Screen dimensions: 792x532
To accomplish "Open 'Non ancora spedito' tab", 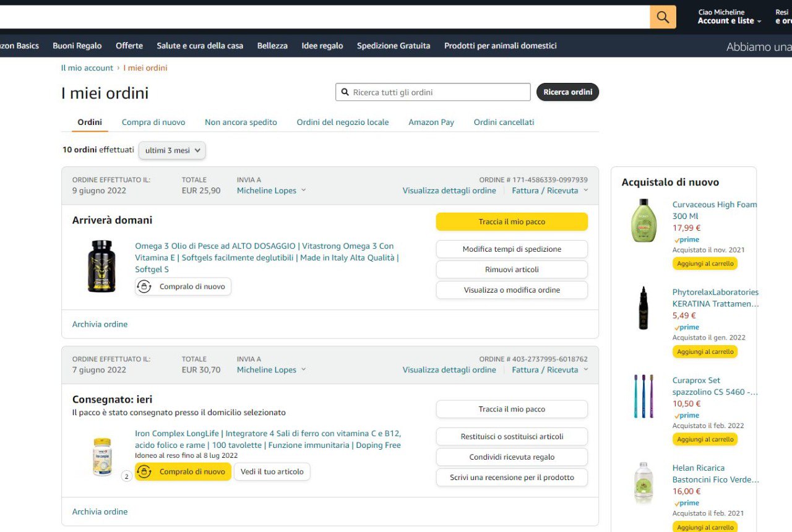I will pyautogui.click(x=241, y=122).
